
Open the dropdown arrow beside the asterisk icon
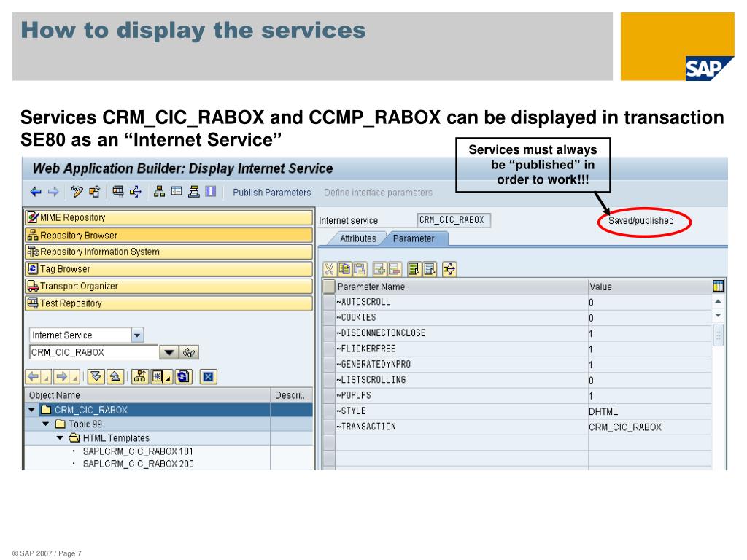pos(169,378)
